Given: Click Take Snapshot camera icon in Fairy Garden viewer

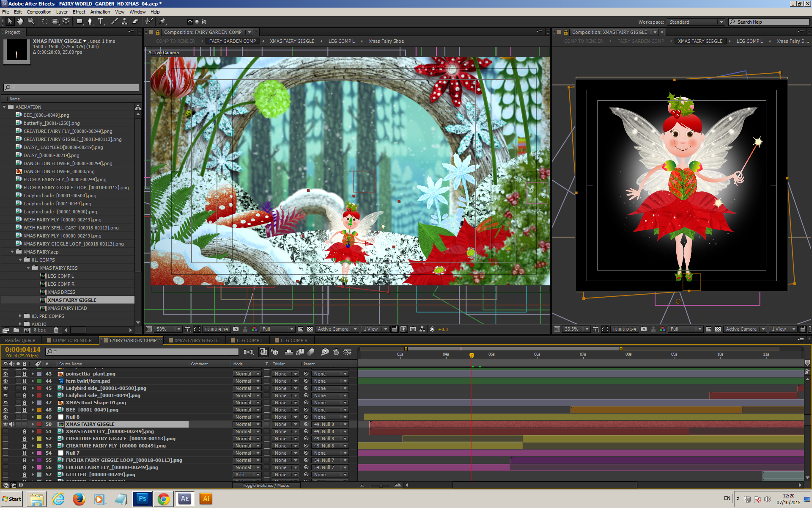Looking at the screenshot, I should 236,329.
